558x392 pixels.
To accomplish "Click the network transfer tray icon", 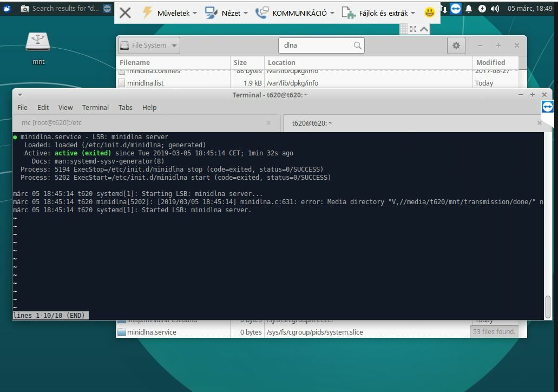I will pyautogui.click(x=444, y=8).
